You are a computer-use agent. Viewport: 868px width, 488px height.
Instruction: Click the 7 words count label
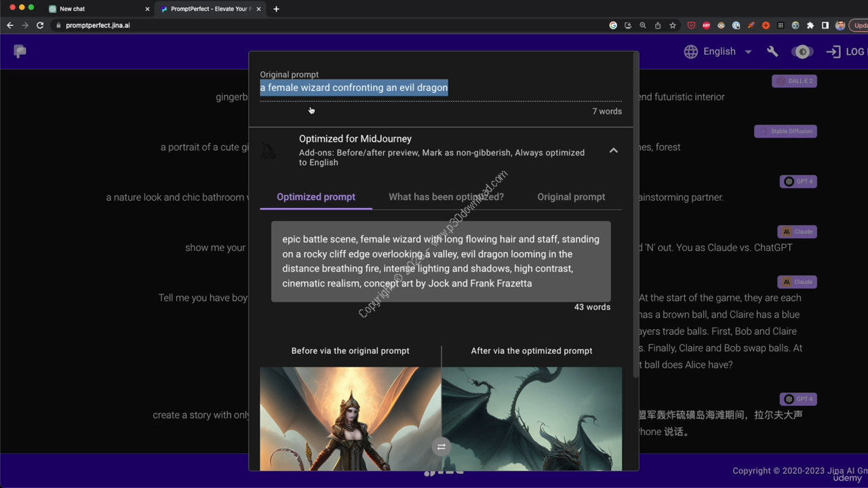607,111
